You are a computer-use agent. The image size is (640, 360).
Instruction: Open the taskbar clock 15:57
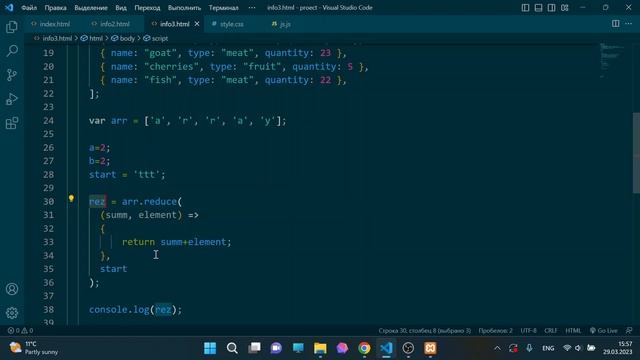point(618,348)
